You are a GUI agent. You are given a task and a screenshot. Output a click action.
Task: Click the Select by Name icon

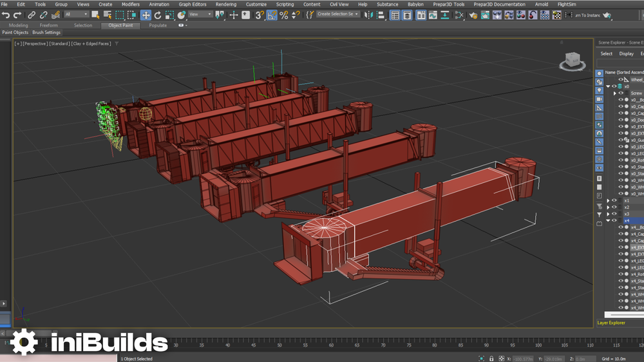(x=106, y=15)
